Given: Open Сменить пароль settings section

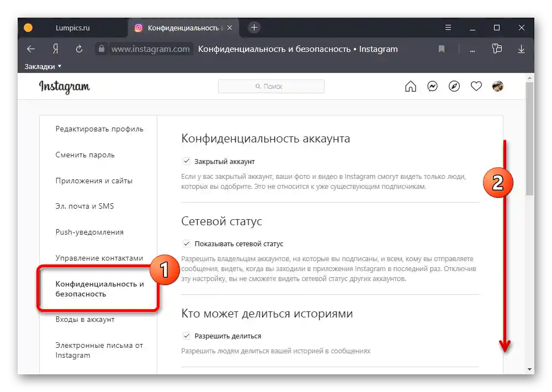Looking at the screenshot, I should tap(85, 155).
